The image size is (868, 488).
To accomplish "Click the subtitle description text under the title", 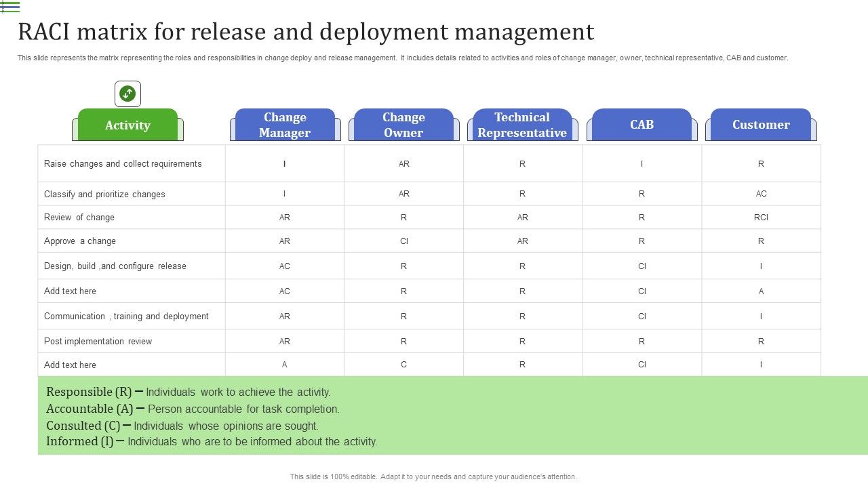I will point(402,58).
